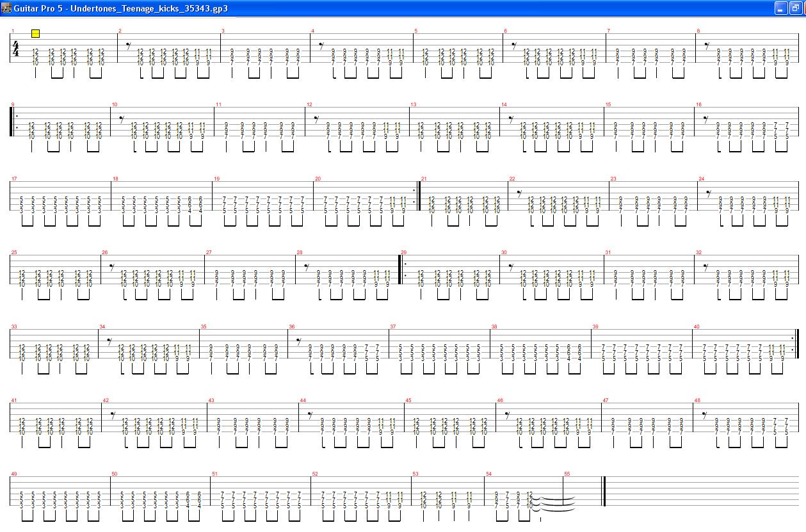
Task: Click measure number 27
Action: pos(209,252)
